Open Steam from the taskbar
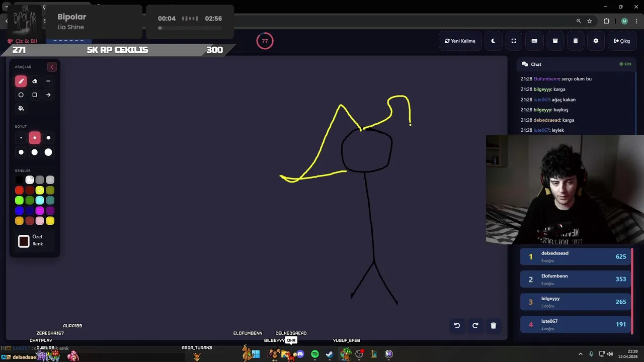644x362 pixels. click(330, 354)
